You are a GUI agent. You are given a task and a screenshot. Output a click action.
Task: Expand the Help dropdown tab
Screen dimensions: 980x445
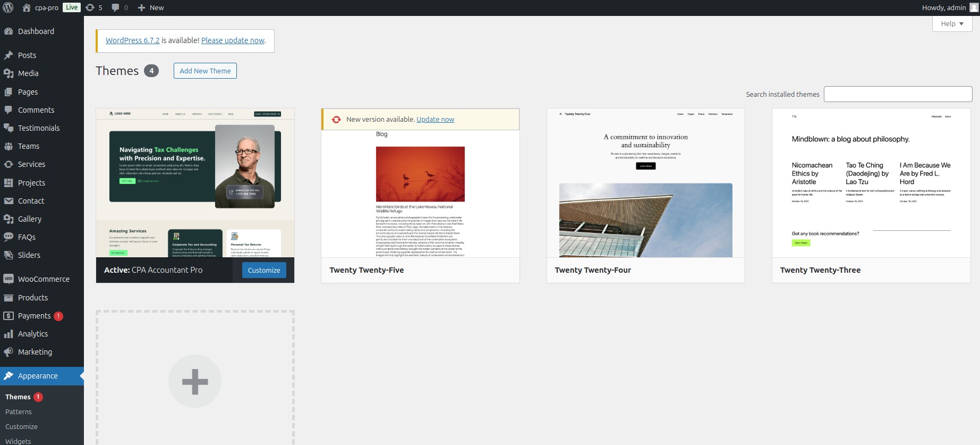(x=952, y=23)
